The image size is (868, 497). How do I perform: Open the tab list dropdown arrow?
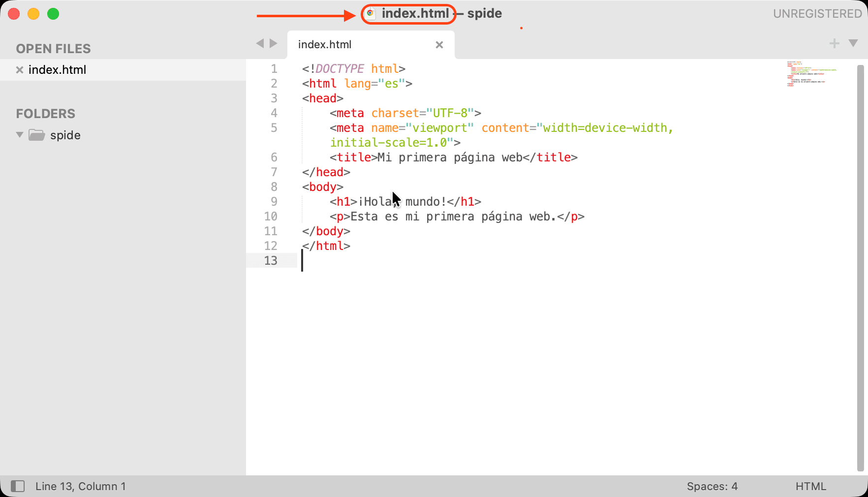(x=853, y=44)
